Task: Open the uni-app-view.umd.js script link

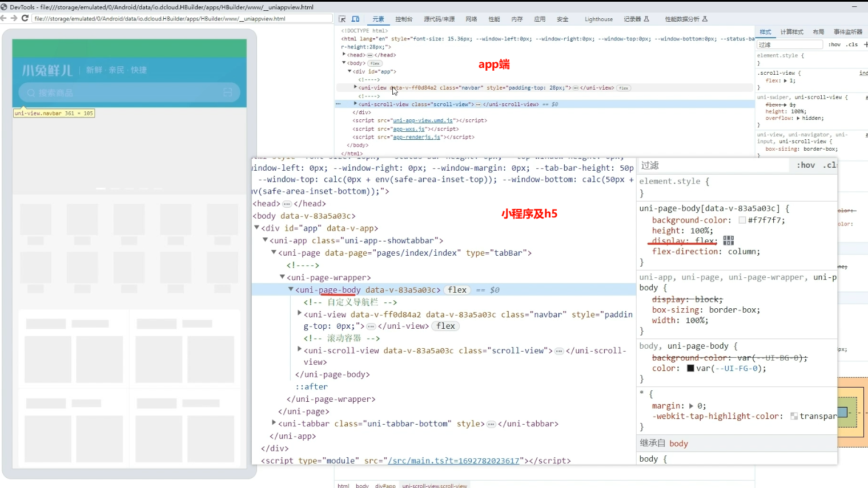Action: [x=423, y=120]
